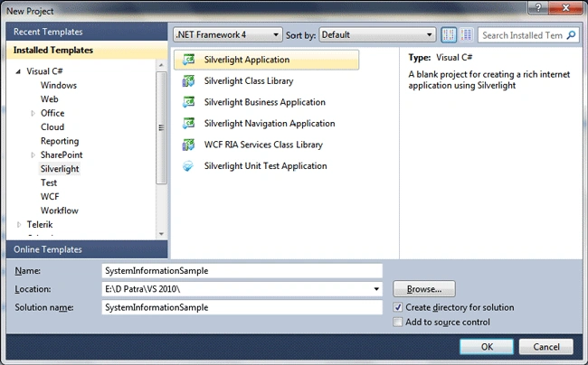Toggle Create directory for solution checkbox
Screen dimensions: 588x365
coord(397,307)
